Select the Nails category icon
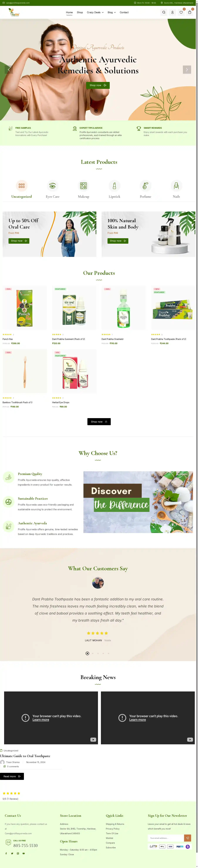This screenshot has width=198, height=868. click(176, 186)
